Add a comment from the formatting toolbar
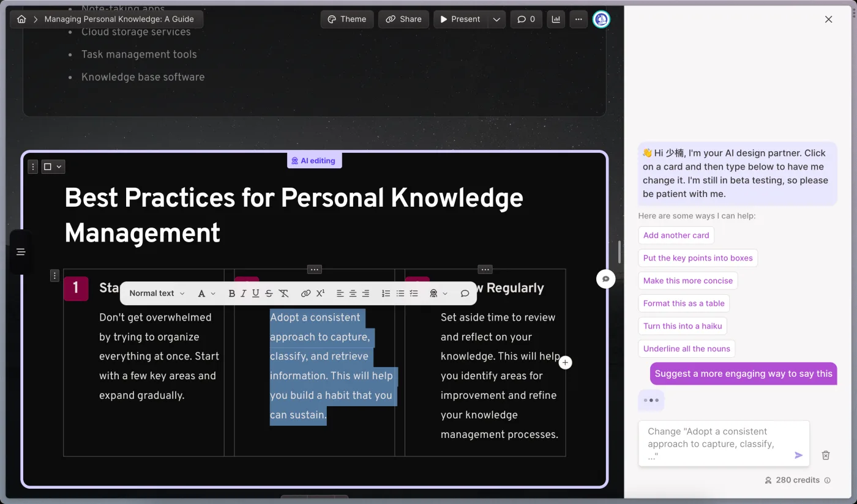 (x=465, y=294)
